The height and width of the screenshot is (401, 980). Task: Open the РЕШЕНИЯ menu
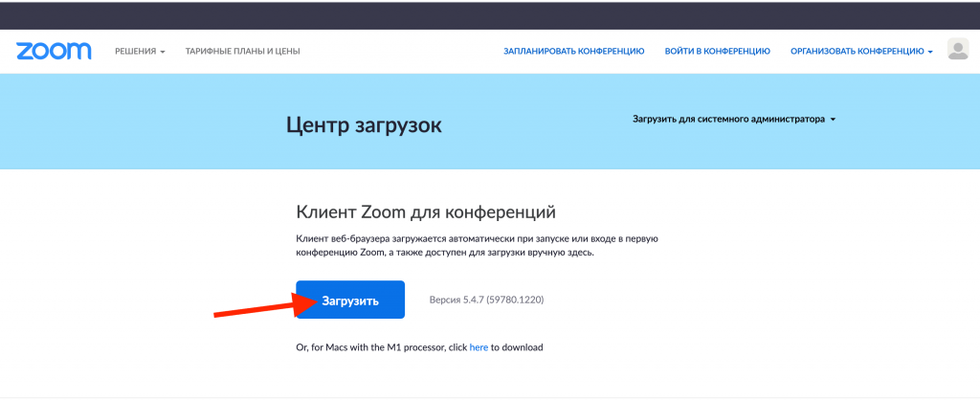point(134,51)
